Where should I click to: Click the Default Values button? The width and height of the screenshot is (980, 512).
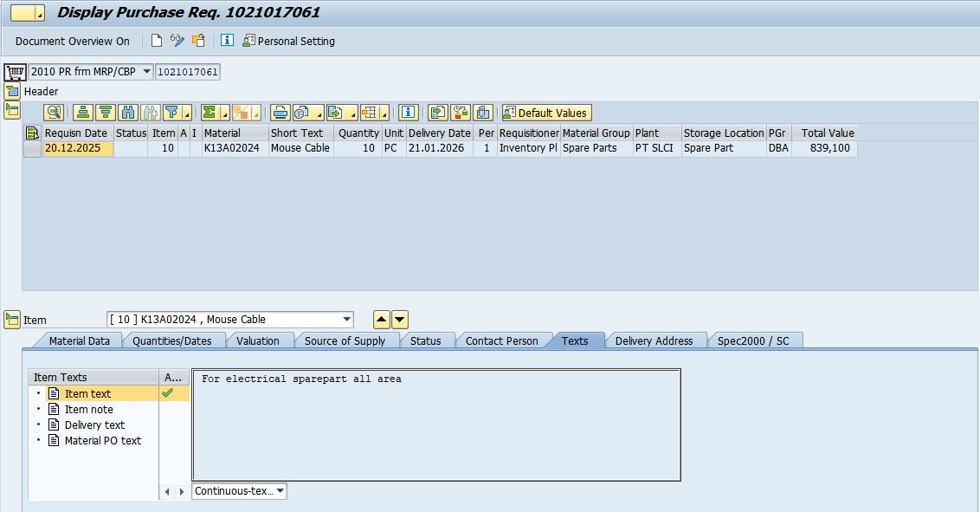tap(546, 113)
